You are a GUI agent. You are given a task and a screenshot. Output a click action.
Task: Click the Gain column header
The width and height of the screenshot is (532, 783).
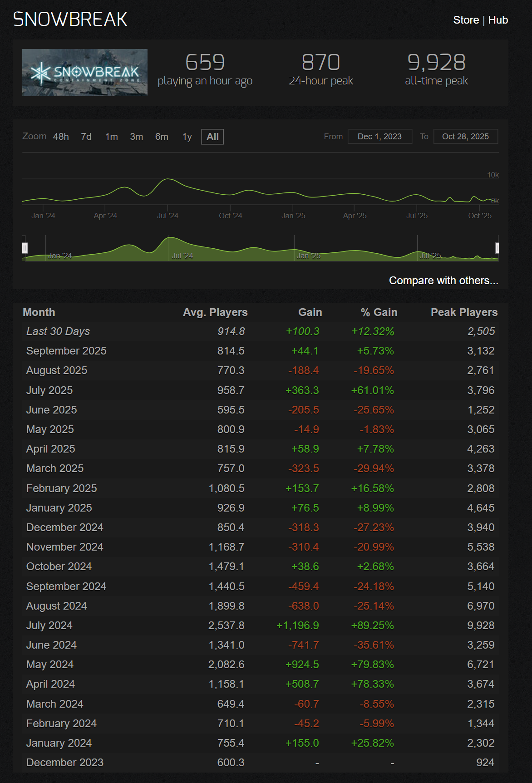(310, 312)
